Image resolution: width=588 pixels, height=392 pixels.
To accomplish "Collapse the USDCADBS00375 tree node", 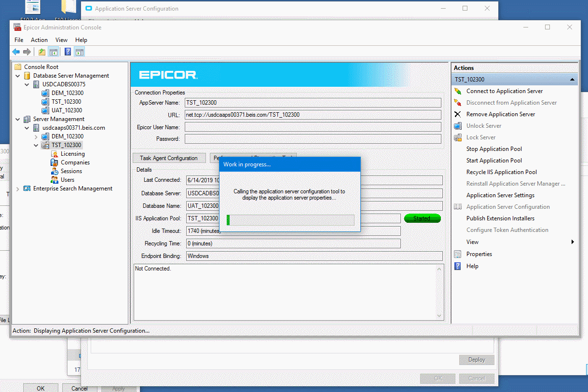I will pos(27,84).
